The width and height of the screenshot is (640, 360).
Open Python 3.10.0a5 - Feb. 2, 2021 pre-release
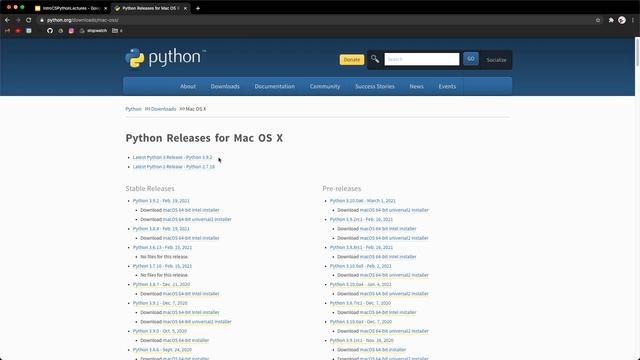pyautogui.click(x=360, y=266)
